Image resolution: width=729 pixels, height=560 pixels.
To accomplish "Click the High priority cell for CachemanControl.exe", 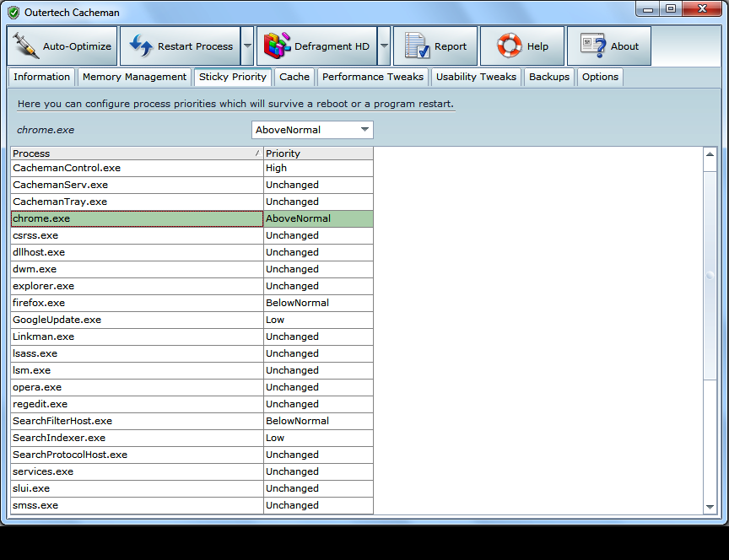I will tap(318, 168).
